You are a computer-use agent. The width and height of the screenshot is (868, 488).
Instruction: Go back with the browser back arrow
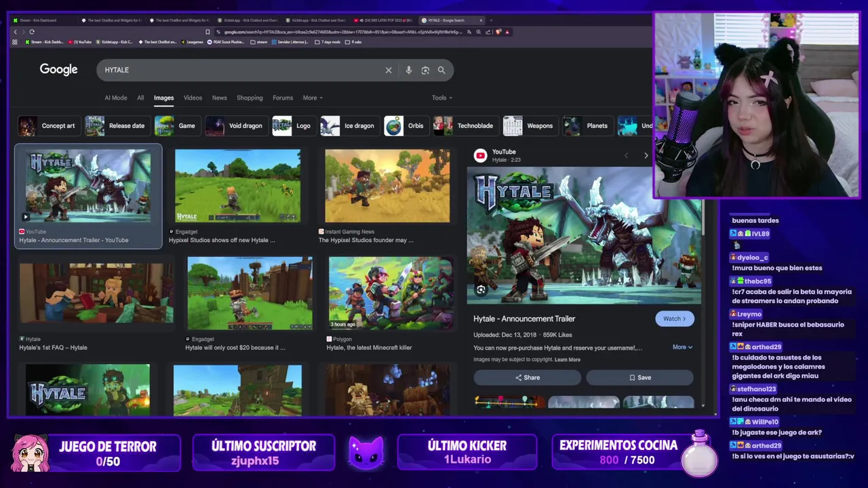click(16, 32)
